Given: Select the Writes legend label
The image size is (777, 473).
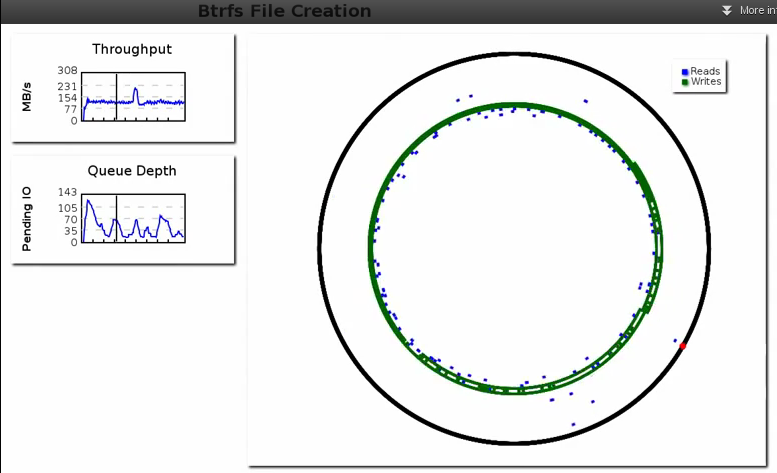Looking at the screenshot, I should coord(706,82).
